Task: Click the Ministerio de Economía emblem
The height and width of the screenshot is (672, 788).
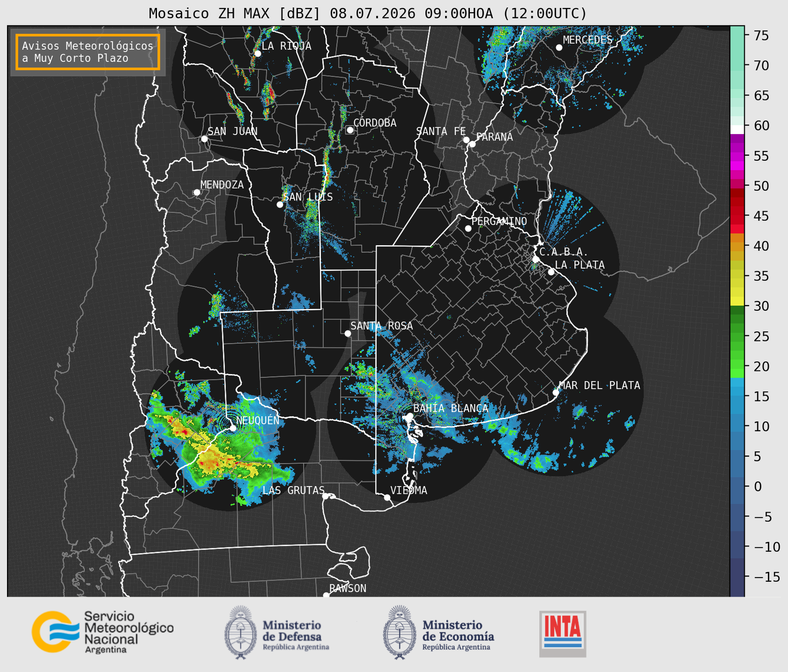Action: pyautogui.click(x=399, y=633)
